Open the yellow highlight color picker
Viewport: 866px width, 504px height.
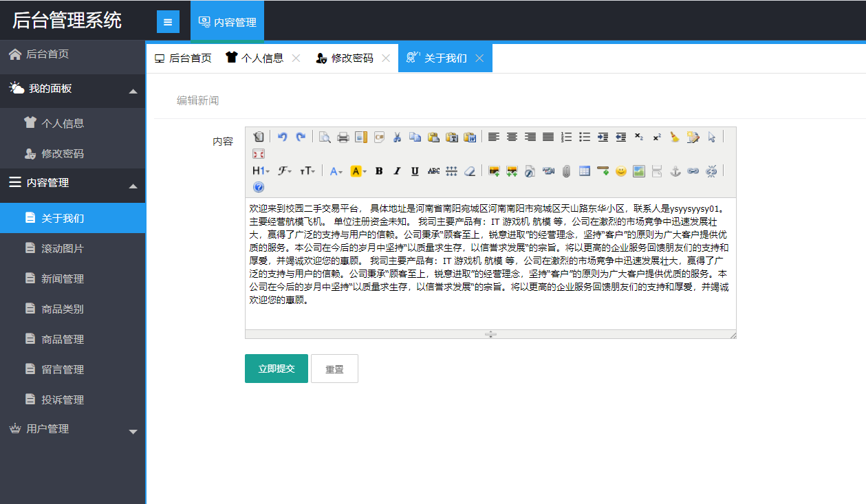click(x=359, y=171)
